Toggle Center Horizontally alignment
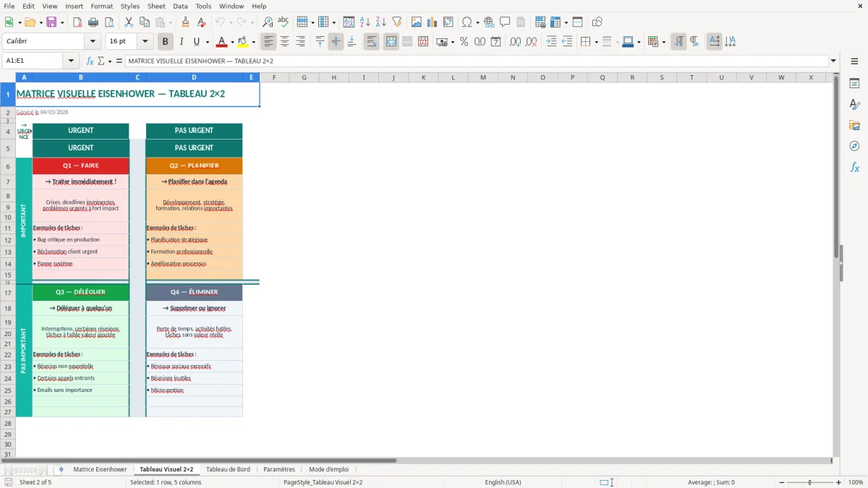868x488 pixels. [x=284, y=42]
